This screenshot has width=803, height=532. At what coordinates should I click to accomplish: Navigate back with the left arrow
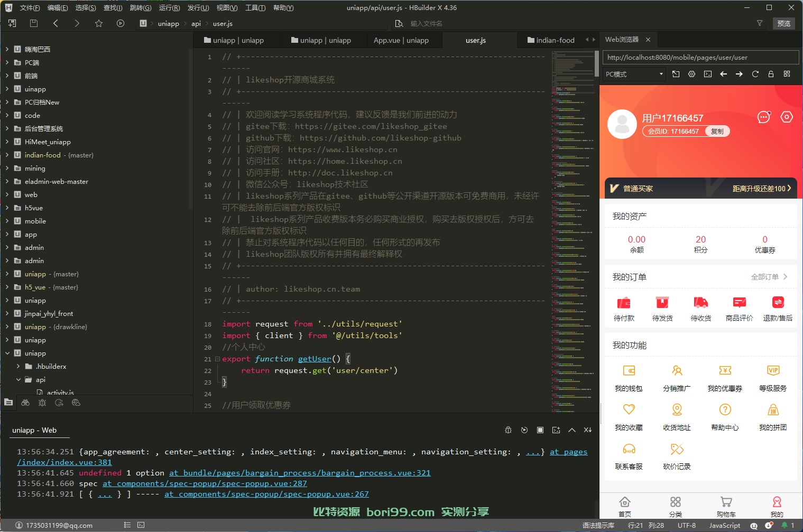pos(56,23)
